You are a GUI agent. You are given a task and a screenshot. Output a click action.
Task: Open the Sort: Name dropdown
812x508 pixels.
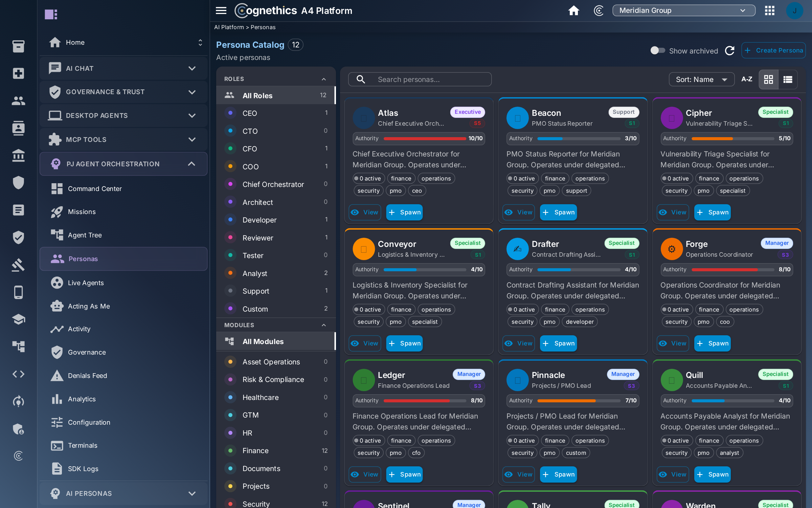point(701,80)
